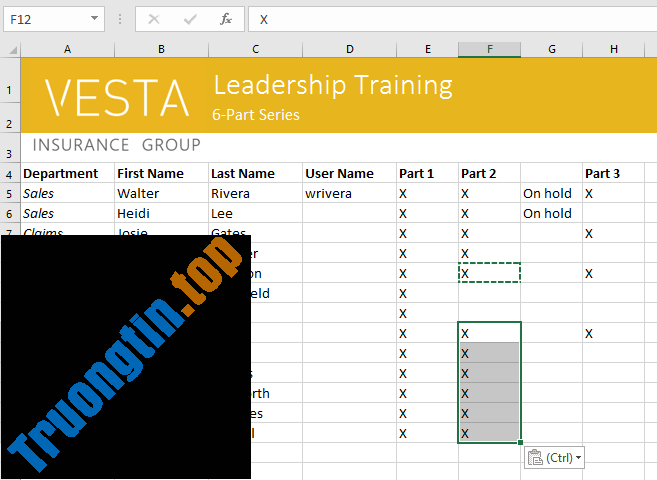Click the Select All corner triangle
The height and width of the screenshot is (480, 657).
click(x=13, y=51)
